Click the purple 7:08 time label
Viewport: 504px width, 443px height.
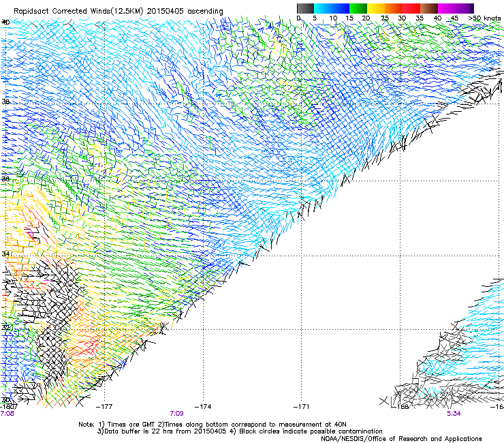point(7,414)
